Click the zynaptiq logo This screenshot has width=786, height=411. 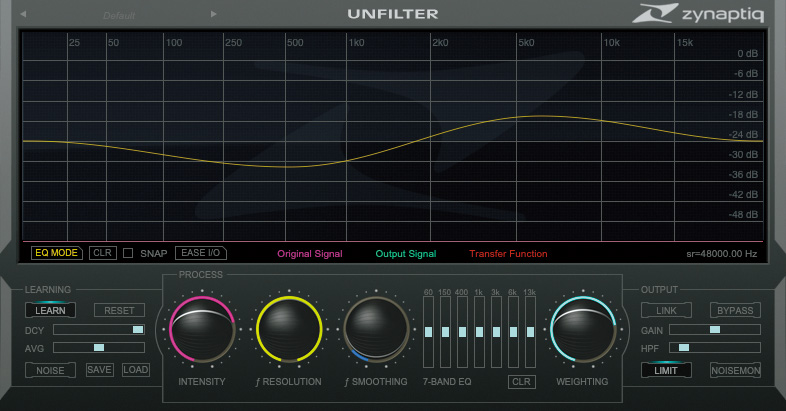point(698,14)
